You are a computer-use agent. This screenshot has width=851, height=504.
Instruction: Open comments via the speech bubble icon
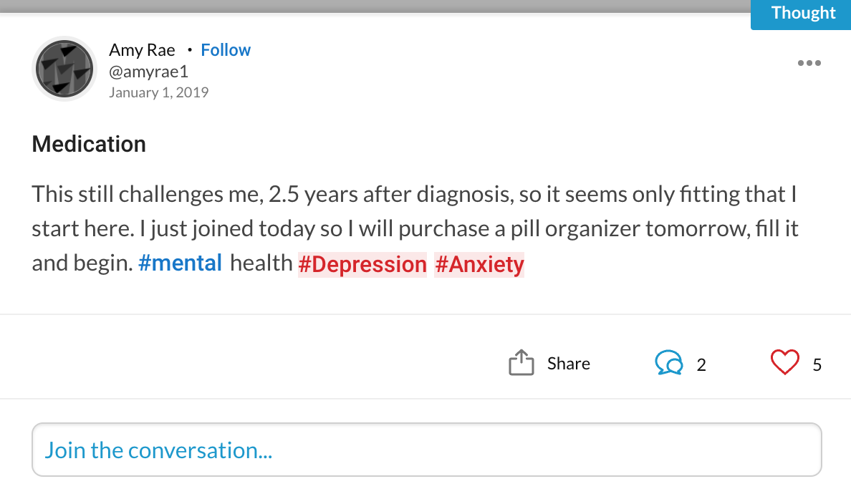(x=668, y=362)
